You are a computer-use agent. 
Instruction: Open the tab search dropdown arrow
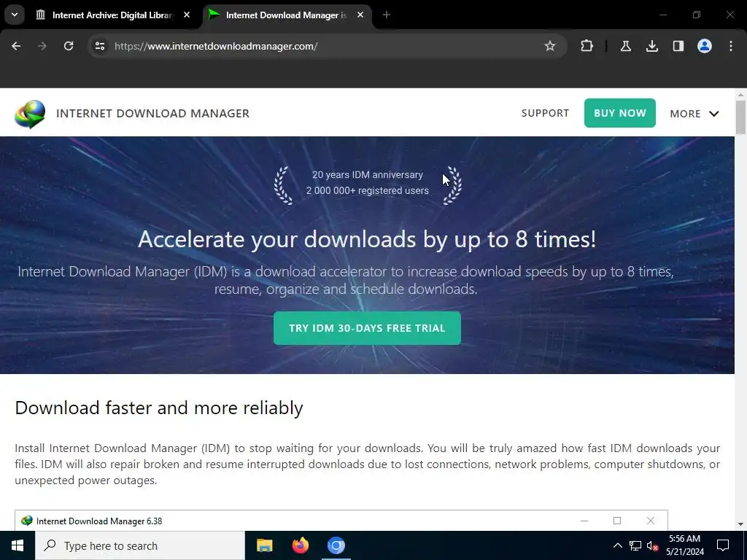tap(15, 15)
